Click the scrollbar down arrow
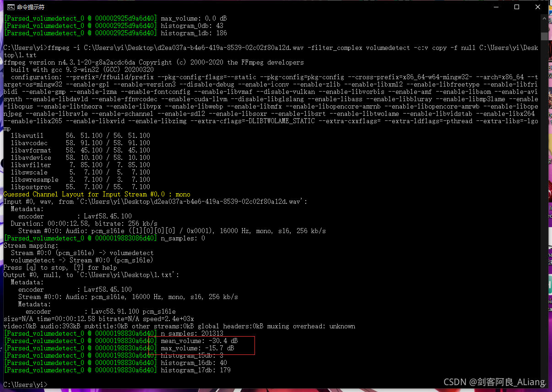The image size is (552, 392). [544, 384]
